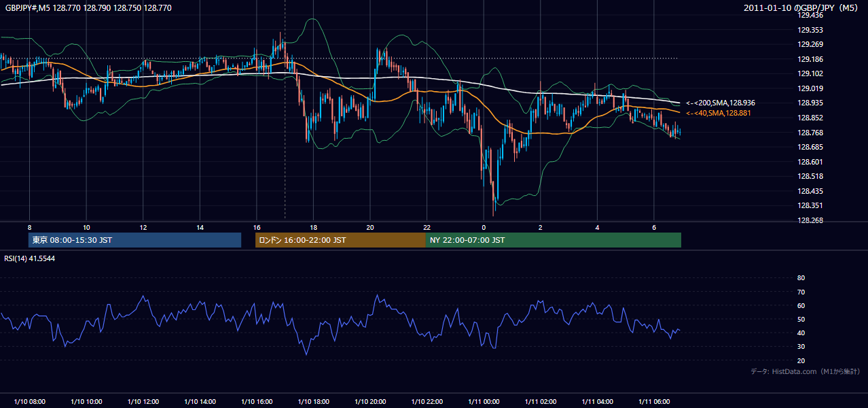Click price axis value 128.435
This screenshot has height=408, width=868.
click(x=811, y=191)
